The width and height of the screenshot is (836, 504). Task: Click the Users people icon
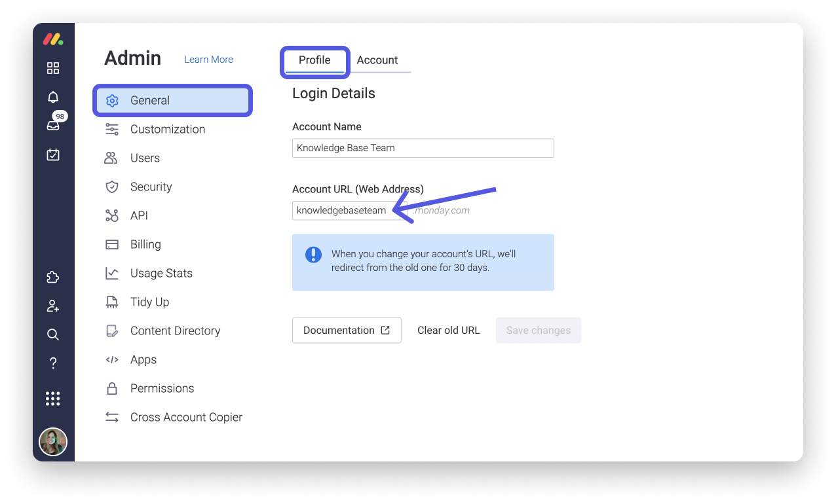pyautogui.click(x=111, y=158)
